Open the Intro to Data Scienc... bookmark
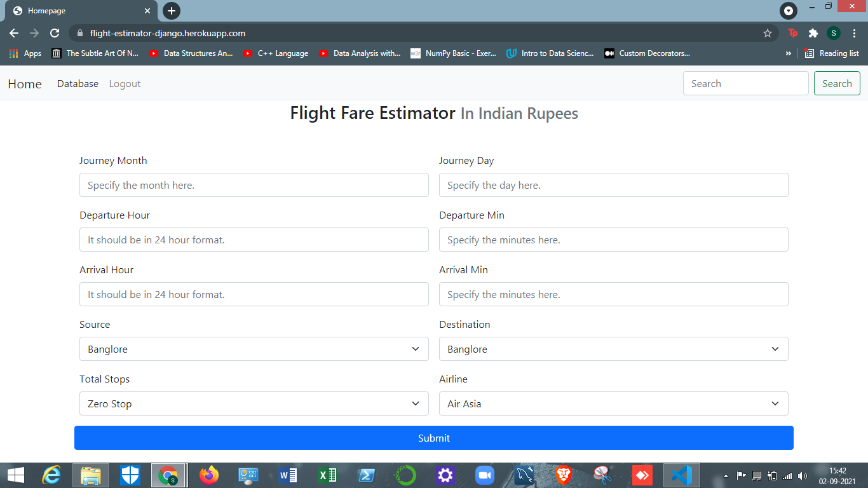The height and width of the screenshot is (488, 868). [550, 53]
